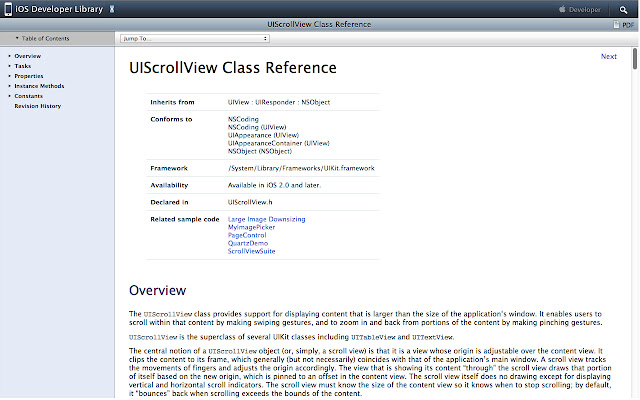Click the icon next to iOS Developer Library title
Image resolution: width=640 pixels, height=400 pixels.
112,9
